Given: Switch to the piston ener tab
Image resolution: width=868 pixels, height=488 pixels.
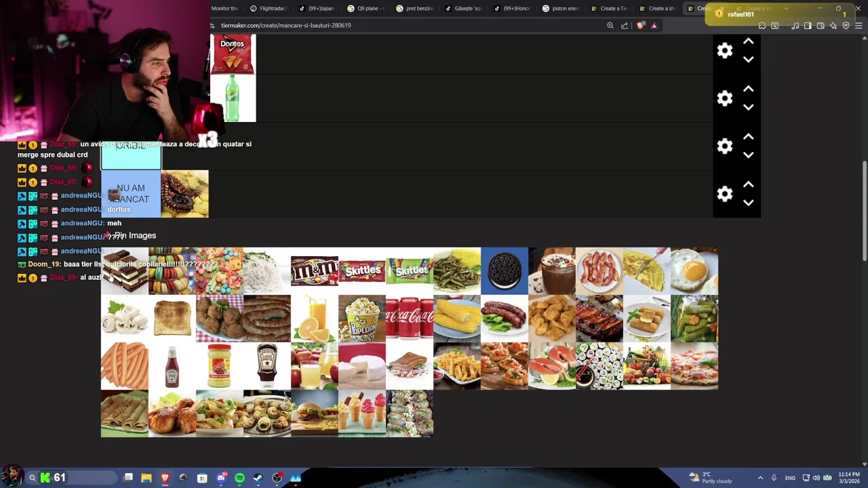Looking at the screenshot, I should (x=561, y=8).
